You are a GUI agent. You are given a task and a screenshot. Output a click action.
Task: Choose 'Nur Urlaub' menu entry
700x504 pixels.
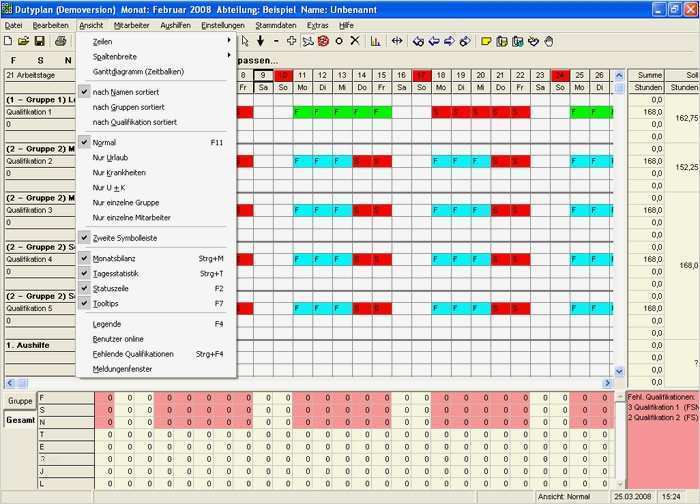coord(156,158)
